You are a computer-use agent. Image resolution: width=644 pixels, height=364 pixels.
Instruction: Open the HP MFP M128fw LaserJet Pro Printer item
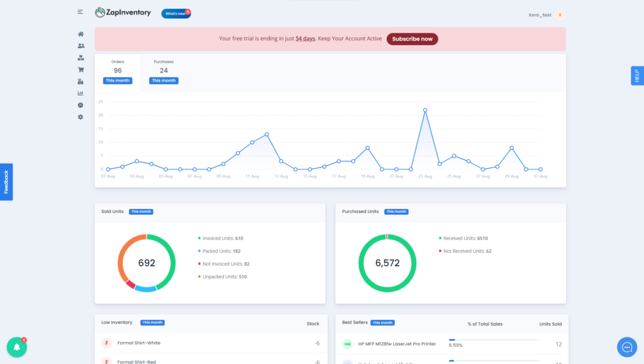tap(397, 344)
